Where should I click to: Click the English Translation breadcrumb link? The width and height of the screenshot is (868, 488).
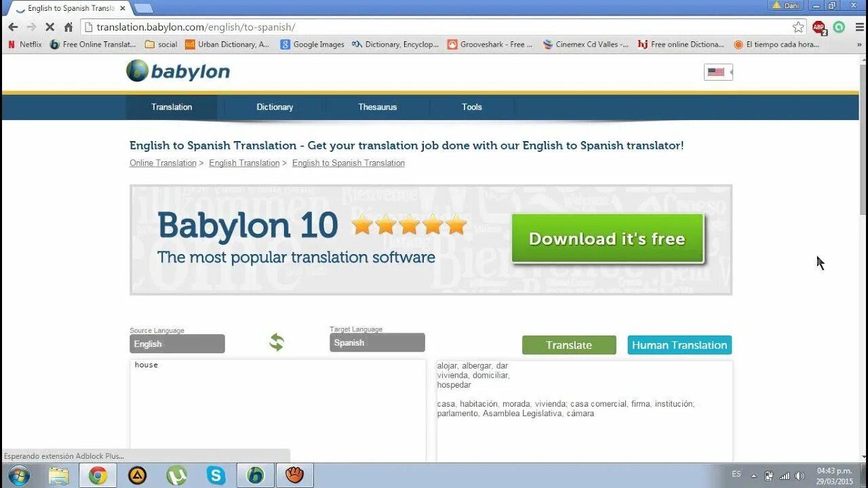tap(244, 163)
